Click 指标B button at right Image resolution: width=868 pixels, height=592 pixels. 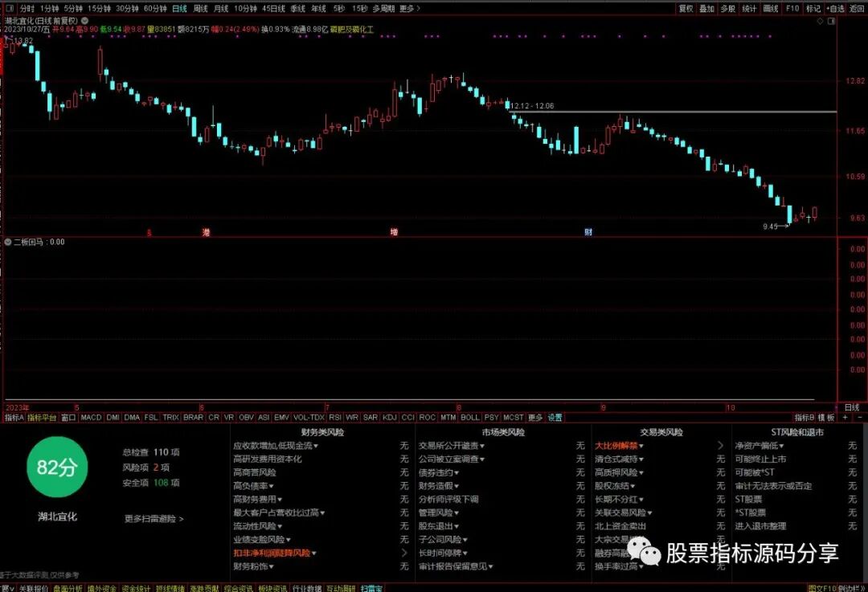805,418
